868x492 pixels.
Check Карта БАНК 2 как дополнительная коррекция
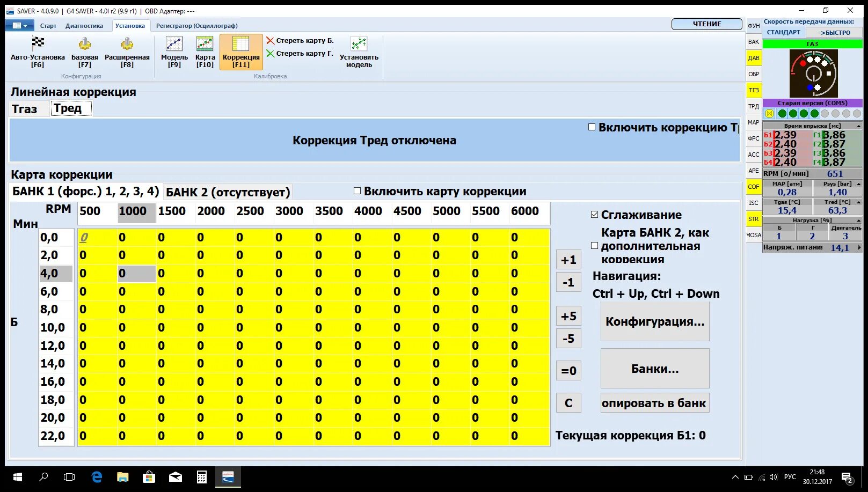594,246
